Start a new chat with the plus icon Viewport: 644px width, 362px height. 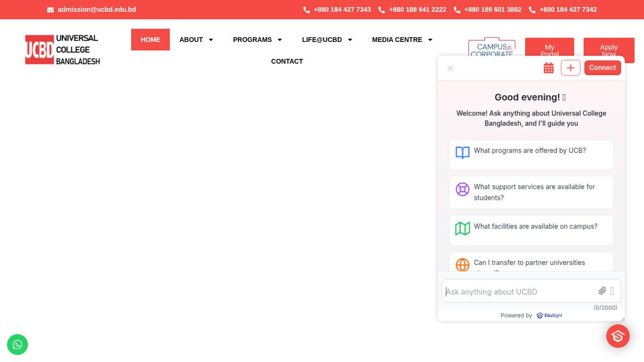(570, 68)
